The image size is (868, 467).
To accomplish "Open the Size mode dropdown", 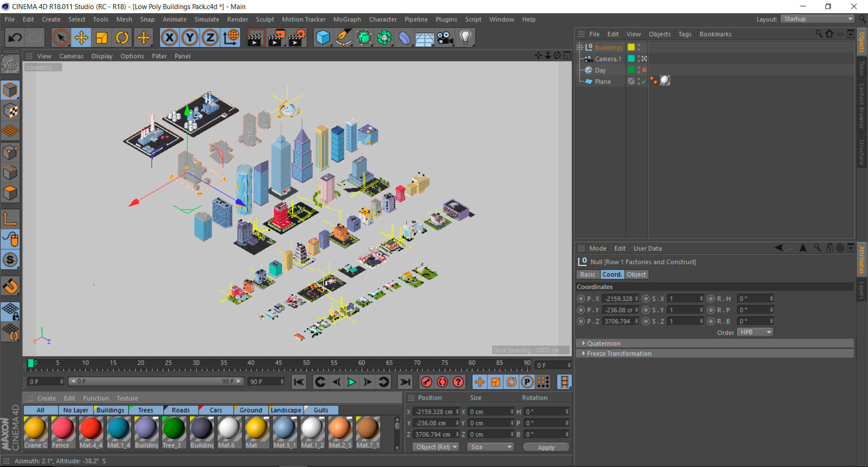I will [491, 447].
